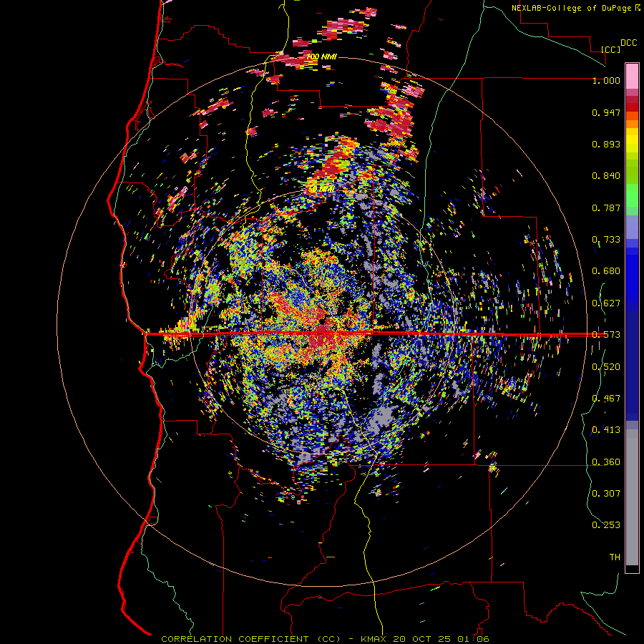Select the 0.253 scale value

[606, 525]
